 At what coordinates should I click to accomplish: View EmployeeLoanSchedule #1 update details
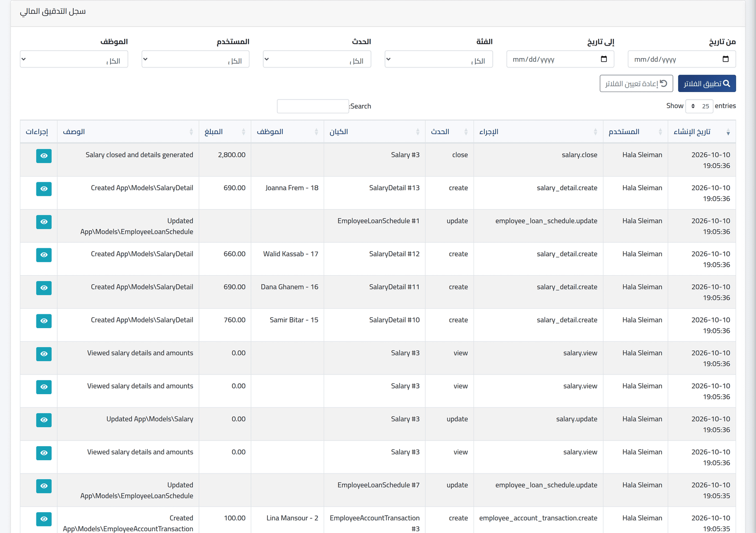44,222
